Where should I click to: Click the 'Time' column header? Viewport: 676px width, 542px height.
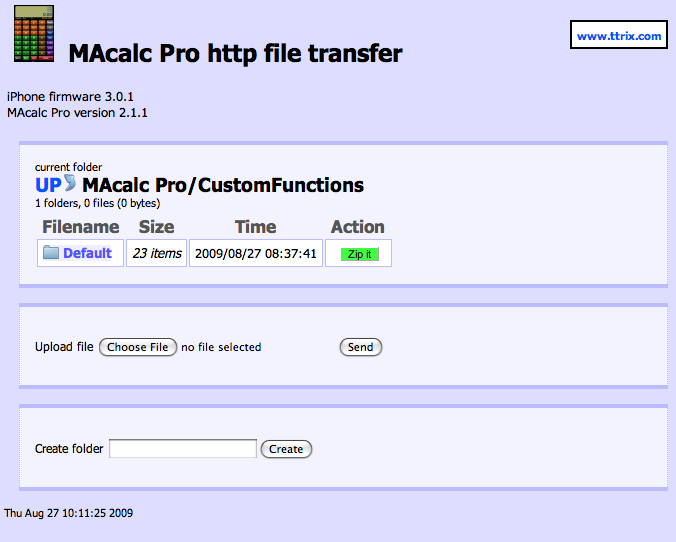(x=256, y=227)
